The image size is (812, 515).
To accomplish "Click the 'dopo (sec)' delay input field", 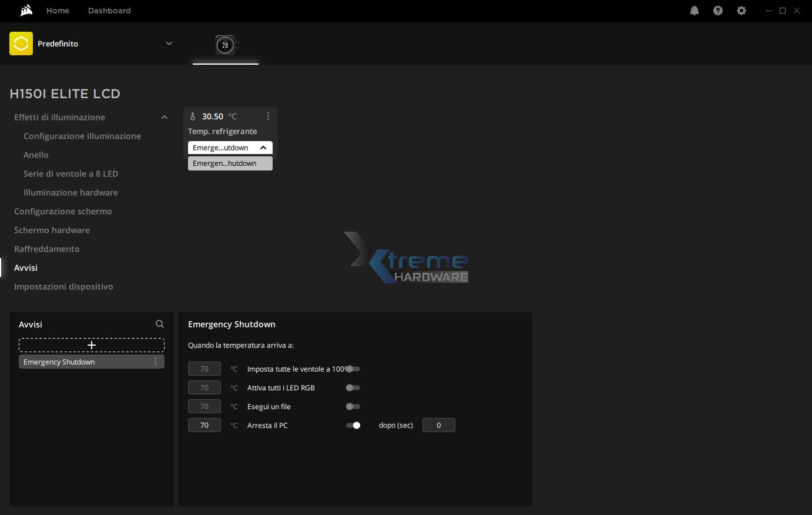I will (438, 426).
